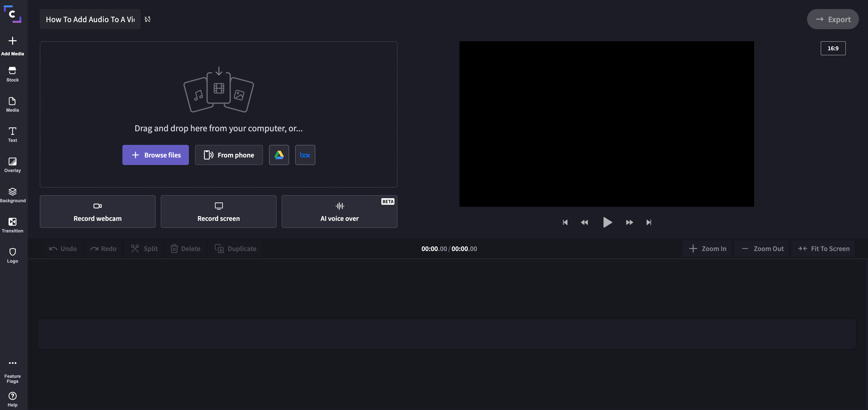Open Feature Flags three-dots menu
Viewport: 868px width, 410px height.
click(12, 363)
